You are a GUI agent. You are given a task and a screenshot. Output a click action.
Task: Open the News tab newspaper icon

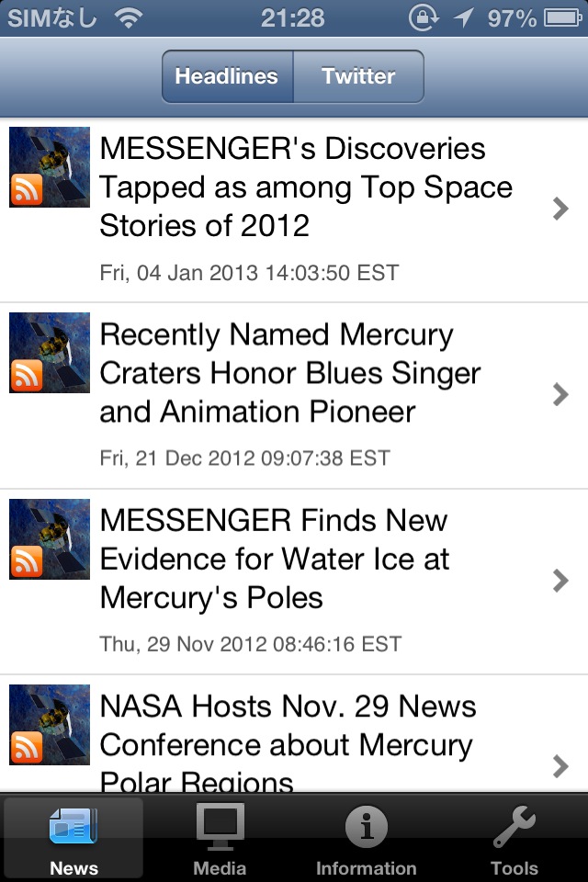click(73, 827)
